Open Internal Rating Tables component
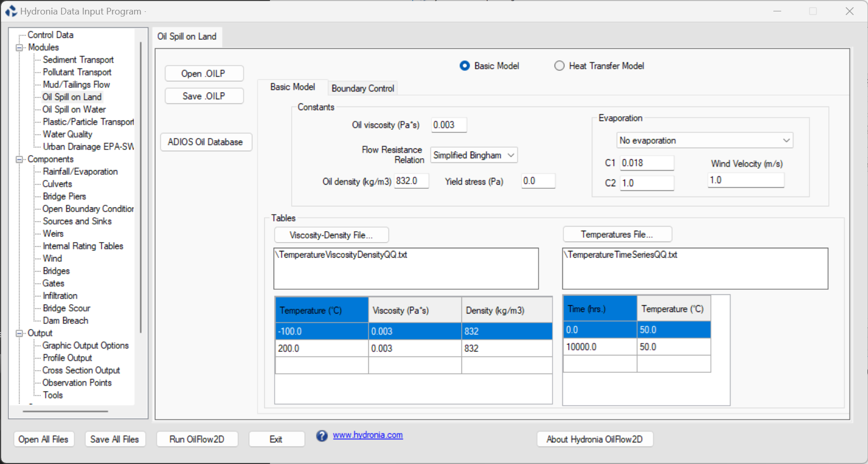 click(83, 246)
